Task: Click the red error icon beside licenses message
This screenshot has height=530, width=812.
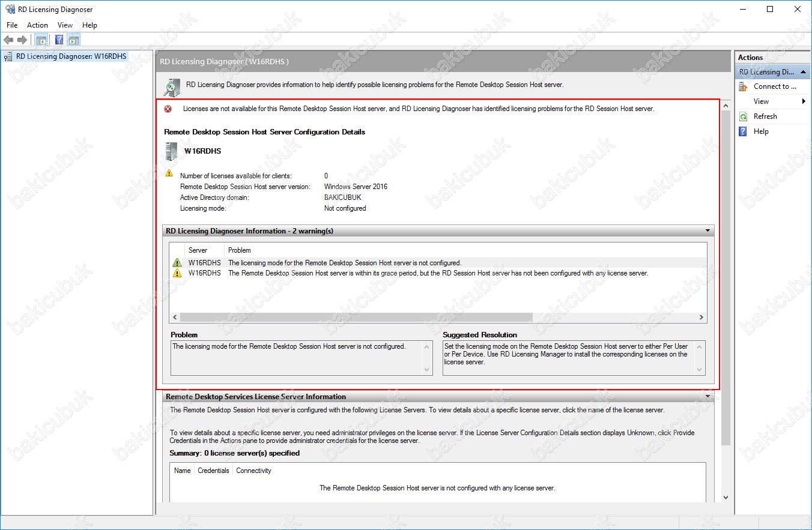Action: (x=168, y=109)
